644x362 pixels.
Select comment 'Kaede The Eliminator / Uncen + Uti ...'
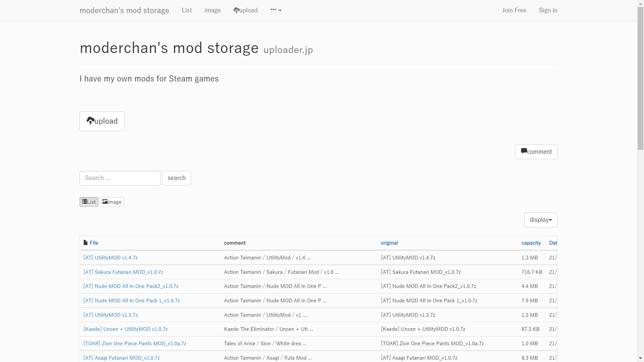[x=268, y=329]
